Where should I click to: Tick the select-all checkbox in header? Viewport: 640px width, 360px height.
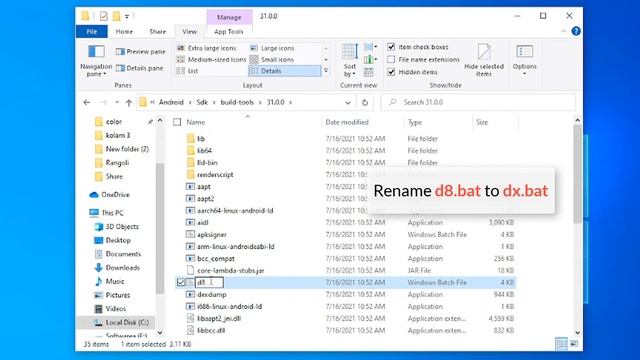click(177, 122)
